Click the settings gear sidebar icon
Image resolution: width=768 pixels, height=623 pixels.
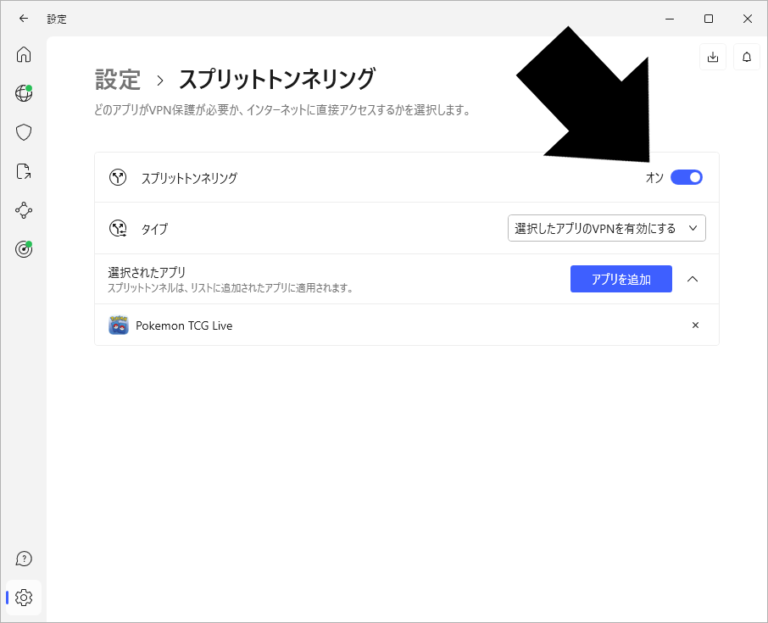click(x=24, y=597)
